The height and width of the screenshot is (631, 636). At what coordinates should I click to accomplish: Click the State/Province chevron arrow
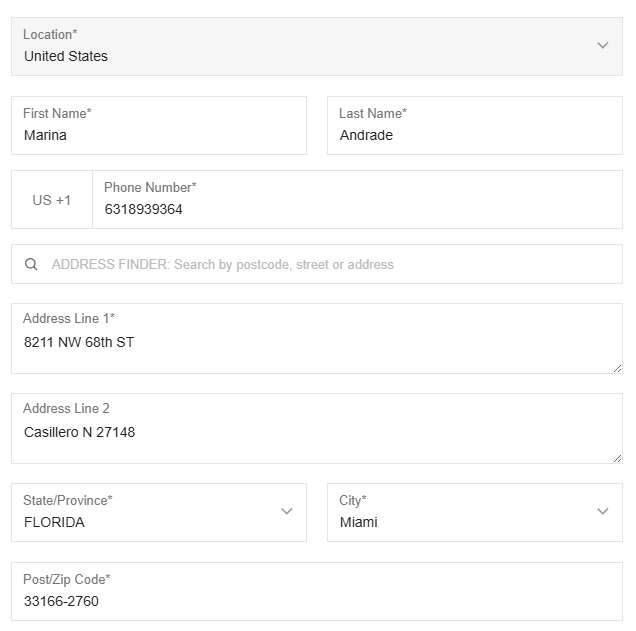click(287, 512)
